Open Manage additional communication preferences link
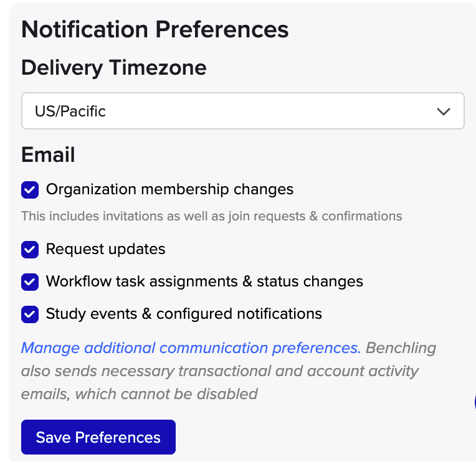 191,347
